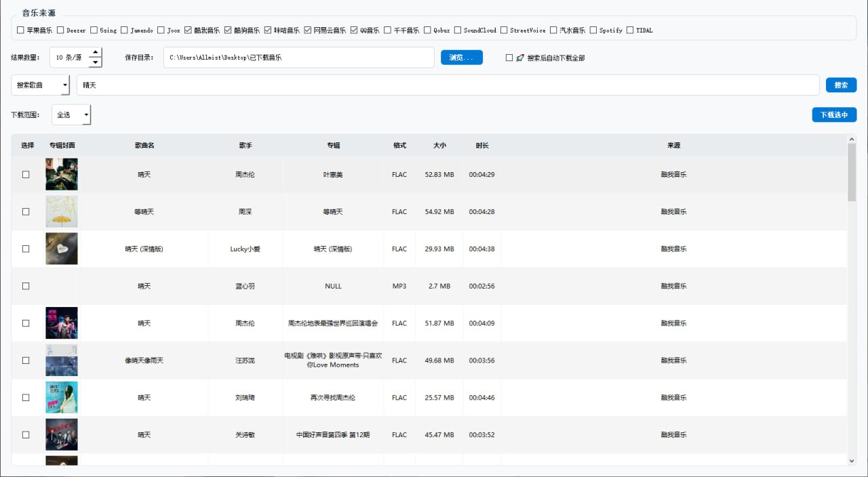Decrease result count with down arrow
This screenshot has width=868, height=477.
(95, 62)
